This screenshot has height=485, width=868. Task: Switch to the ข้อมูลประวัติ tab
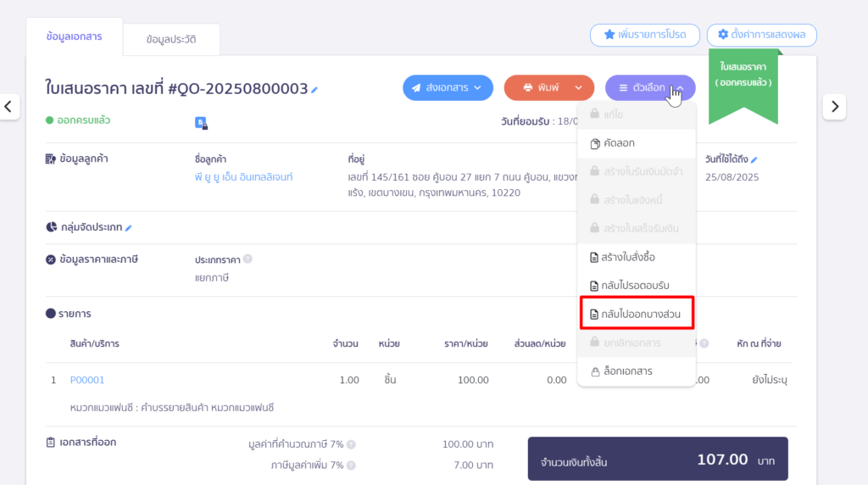tap(171, 39)
